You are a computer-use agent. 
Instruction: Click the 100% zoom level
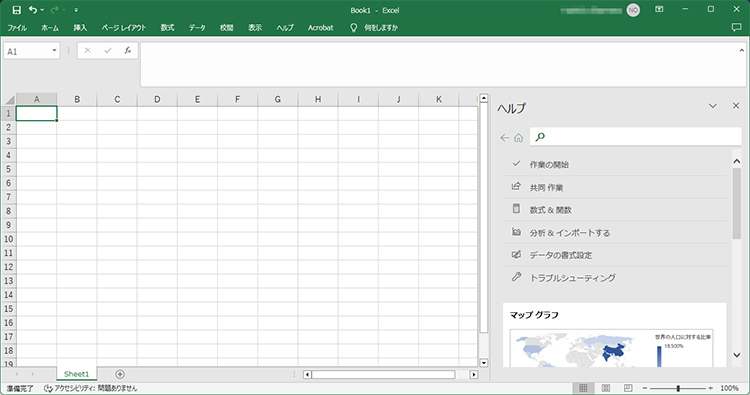tap(729, 388)
